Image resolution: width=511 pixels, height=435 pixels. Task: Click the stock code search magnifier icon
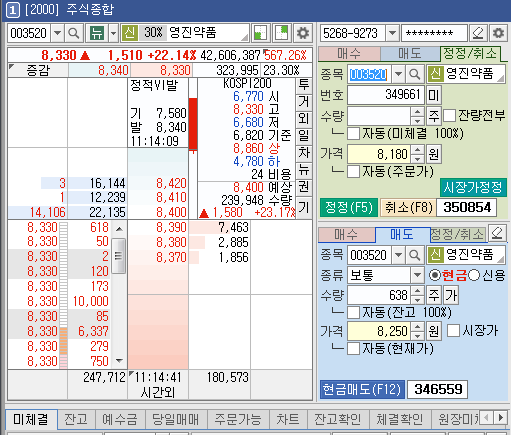pyautogui.click(x=73, y=33)
